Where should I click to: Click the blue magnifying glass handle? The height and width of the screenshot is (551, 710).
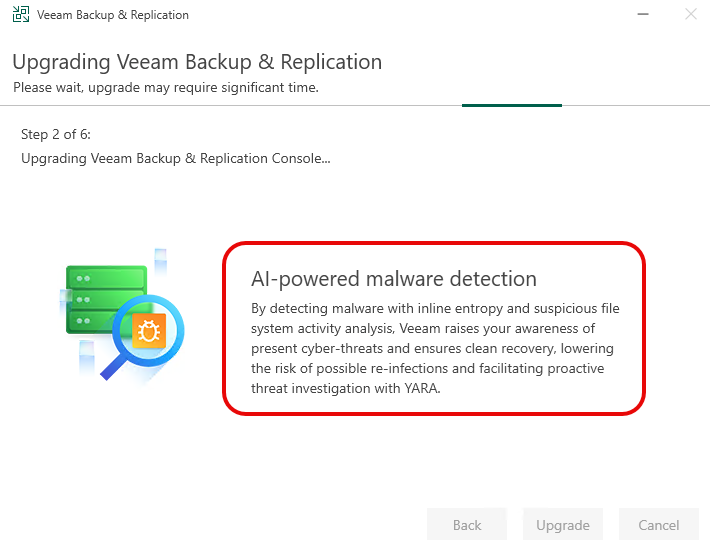[x=117, y=365]
